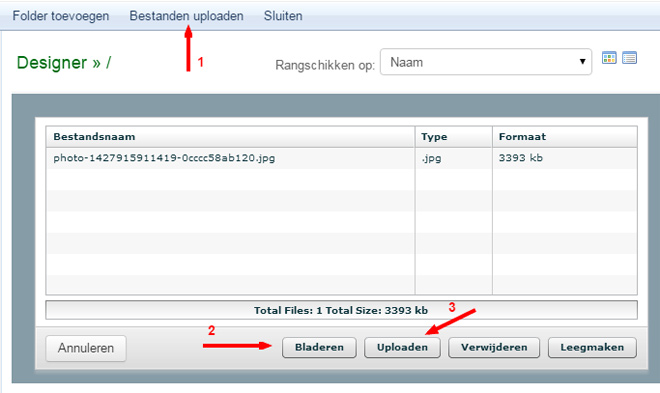
Task: Click the Total Files status bar
Action: click(341, 310)
